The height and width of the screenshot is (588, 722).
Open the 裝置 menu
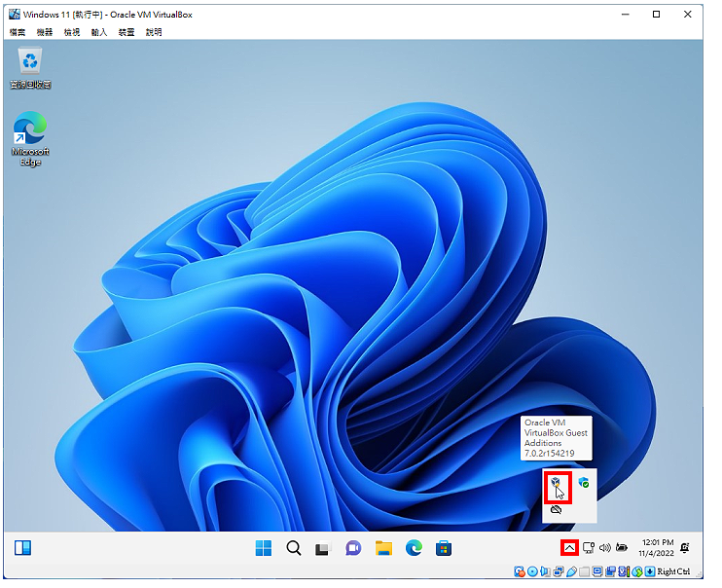[126, 32]
